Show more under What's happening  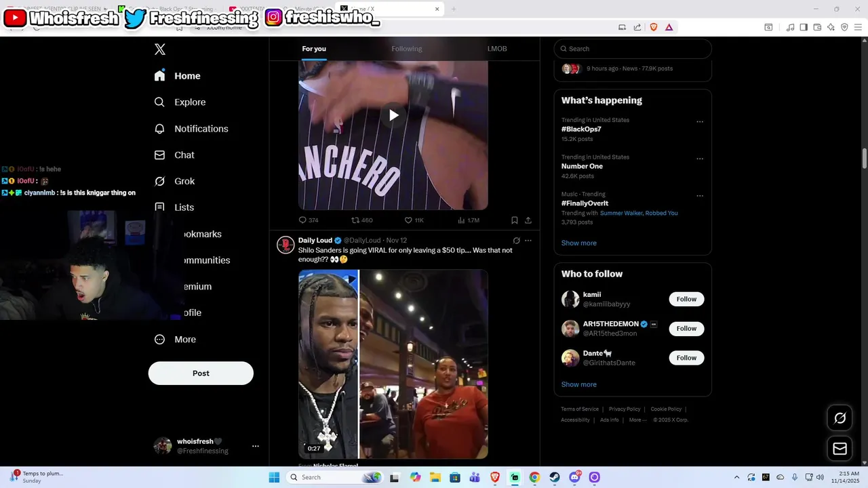point(579,243)
